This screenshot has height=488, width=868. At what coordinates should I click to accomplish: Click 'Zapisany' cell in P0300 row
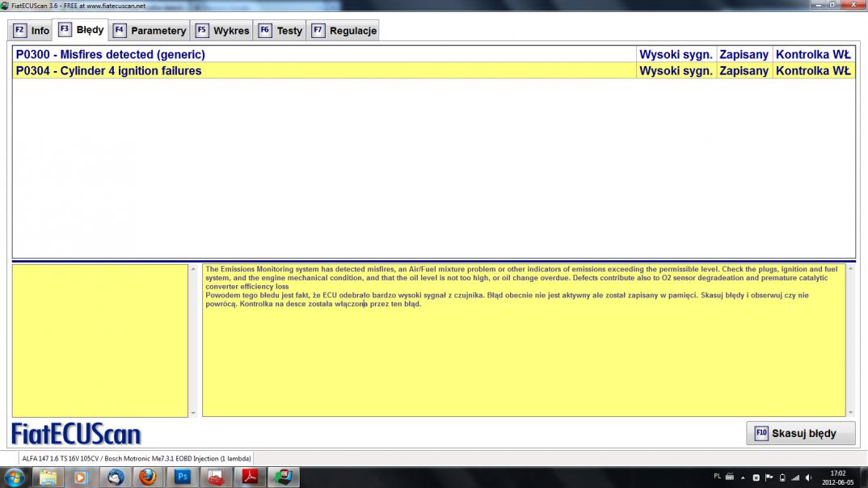[x=744, y=54]
